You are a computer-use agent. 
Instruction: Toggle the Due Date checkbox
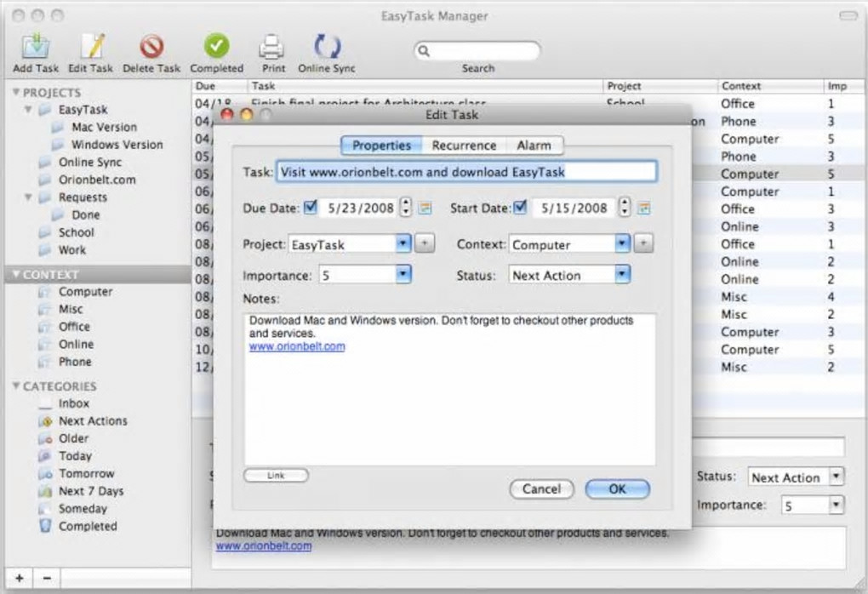[x=311, y=208]
